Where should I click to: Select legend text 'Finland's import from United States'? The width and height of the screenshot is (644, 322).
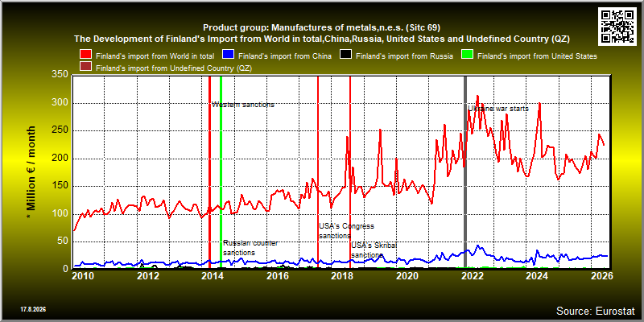(x=537, y=56)
